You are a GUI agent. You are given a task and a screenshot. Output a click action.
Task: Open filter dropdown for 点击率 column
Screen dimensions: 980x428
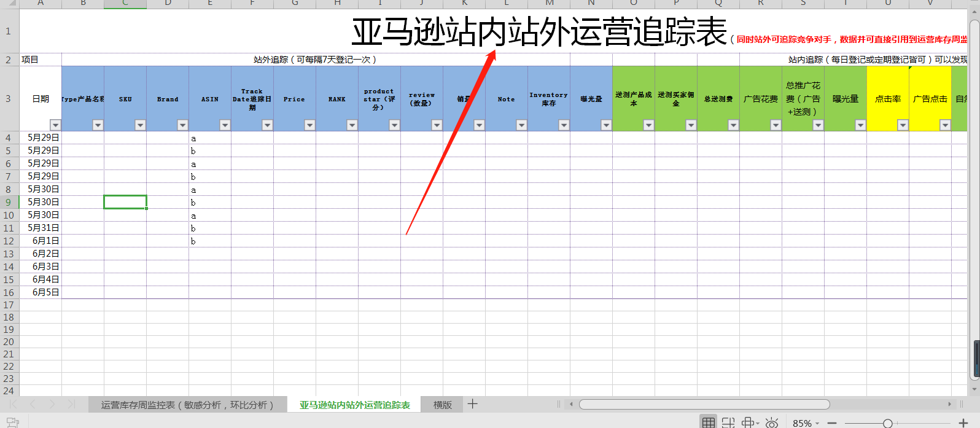903,125
